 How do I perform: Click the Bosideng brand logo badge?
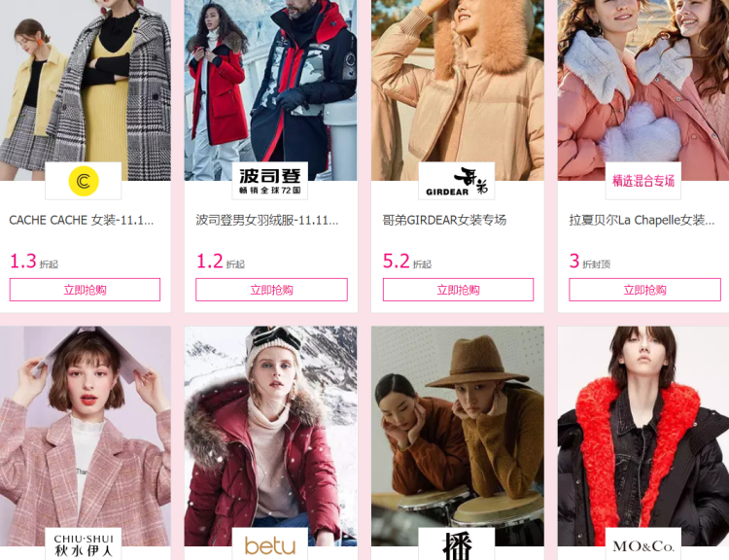[270, 181]
